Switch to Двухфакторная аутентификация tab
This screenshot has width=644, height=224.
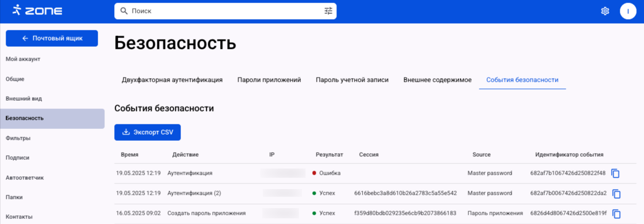(x=172, y=80)
